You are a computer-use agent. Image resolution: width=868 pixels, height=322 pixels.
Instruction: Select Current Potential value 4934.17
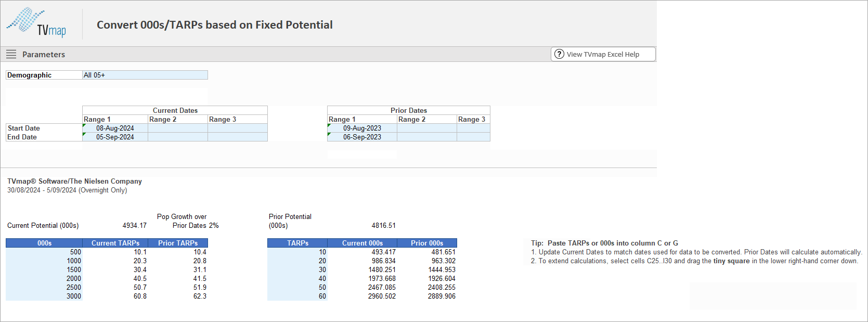pos(134,225)
